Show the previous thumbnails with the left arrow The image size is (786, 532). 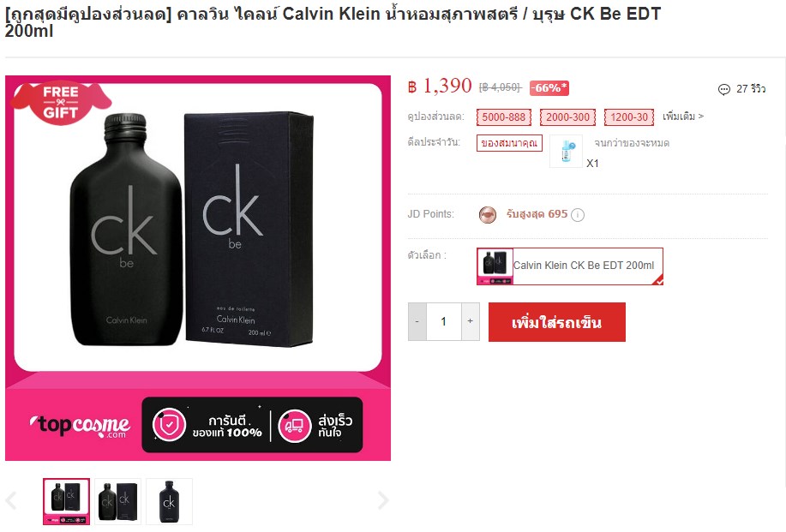pyautogui.click(x=11, y=500)
